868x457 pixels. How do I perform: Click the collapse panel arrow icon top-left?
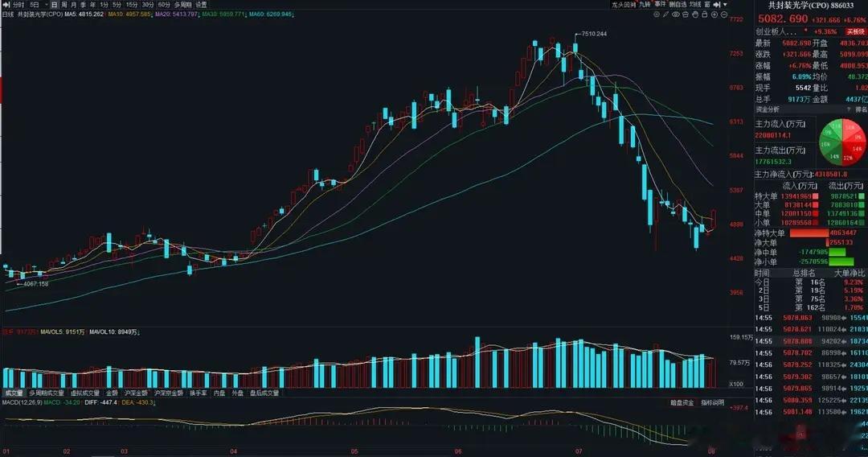click(x=6, y=5)
